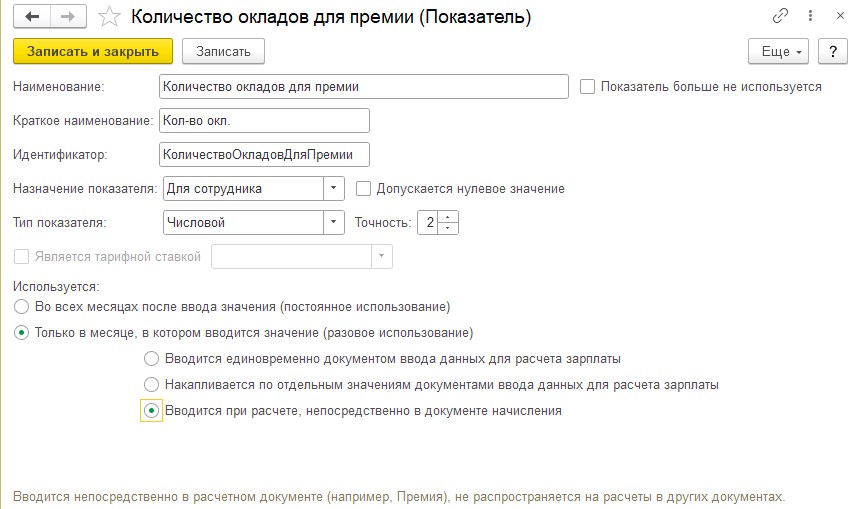
Task: Check 'Показатель больше не используется' box
Action: point(587,87)
